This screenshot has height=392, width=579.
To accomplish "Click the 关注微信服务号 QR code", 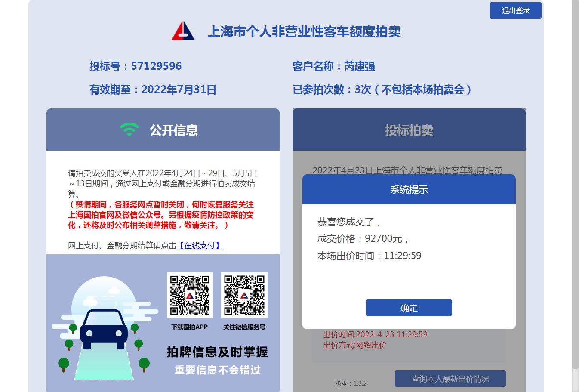I will (244, 295).
